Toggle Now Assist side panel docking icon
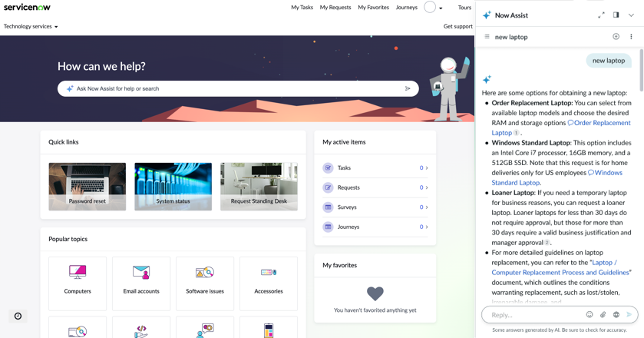 click(x=616, y=15)
